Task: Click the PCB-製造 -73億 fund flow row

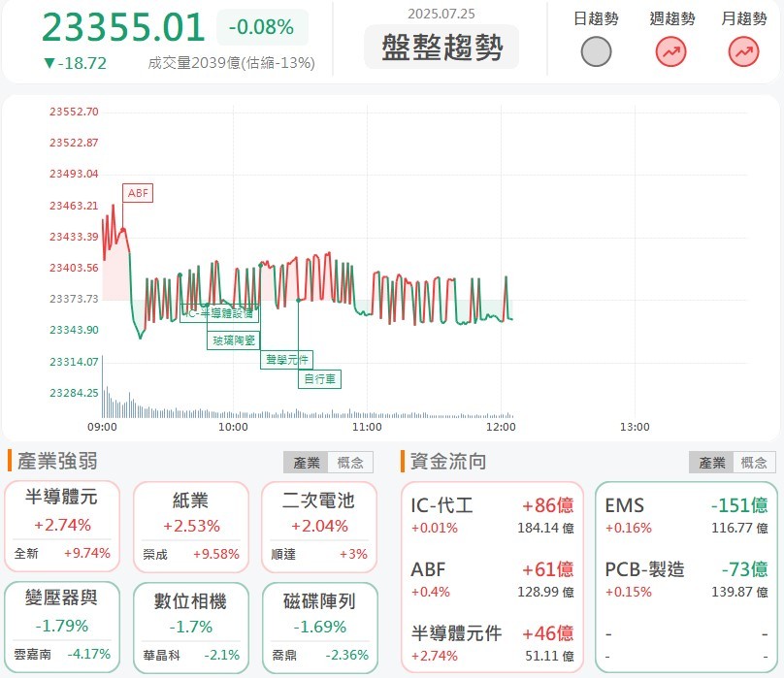Action: point(687,579)
